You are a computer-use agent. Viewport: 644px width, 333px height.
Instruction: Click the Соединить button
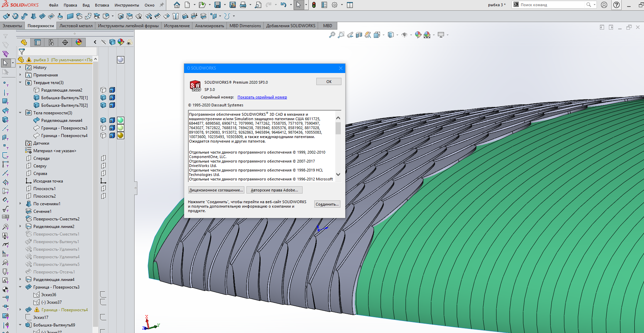[327, 204]
